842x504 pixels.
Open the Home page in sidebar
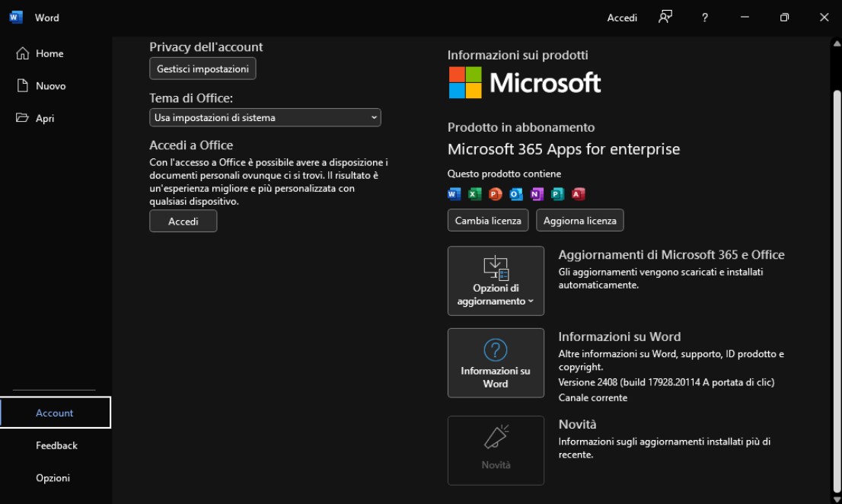click(x=56, y=54)
